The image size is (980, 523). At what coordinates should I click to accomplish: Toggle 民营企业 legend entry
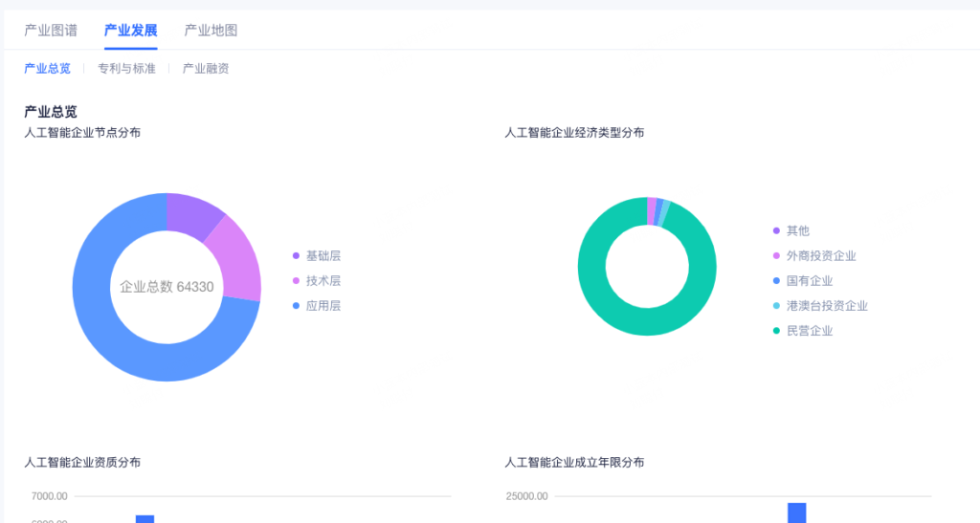[x=809, y=331]
